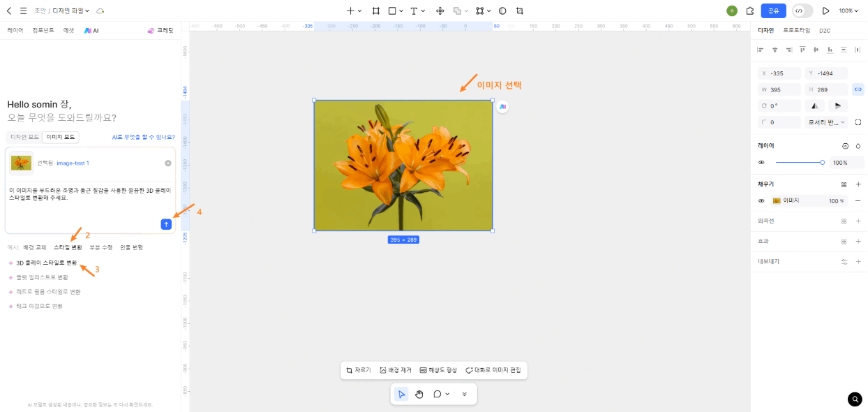
Task: Click the mask half-circle icon
Action: (x=502, y=10)
